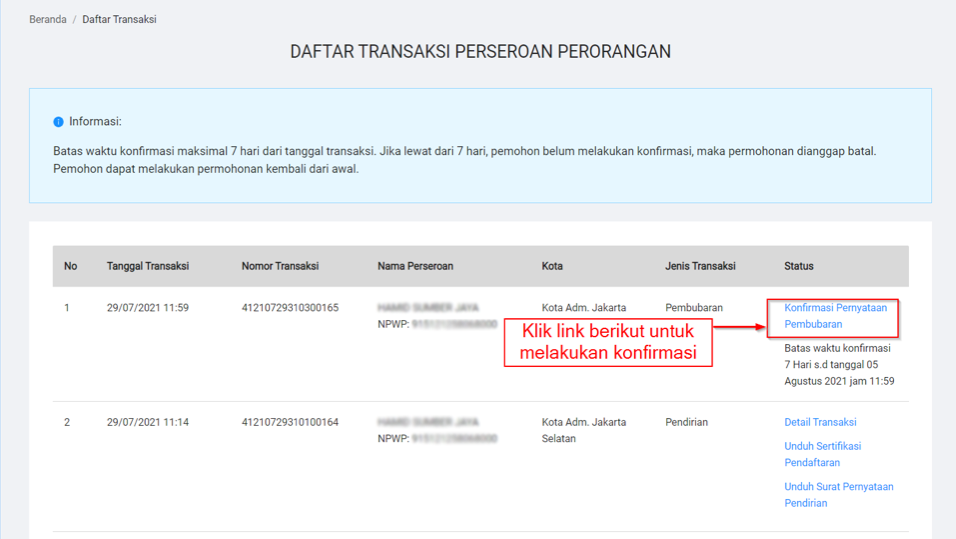Open the Detail Transaksi link

(x=820, y=422)
